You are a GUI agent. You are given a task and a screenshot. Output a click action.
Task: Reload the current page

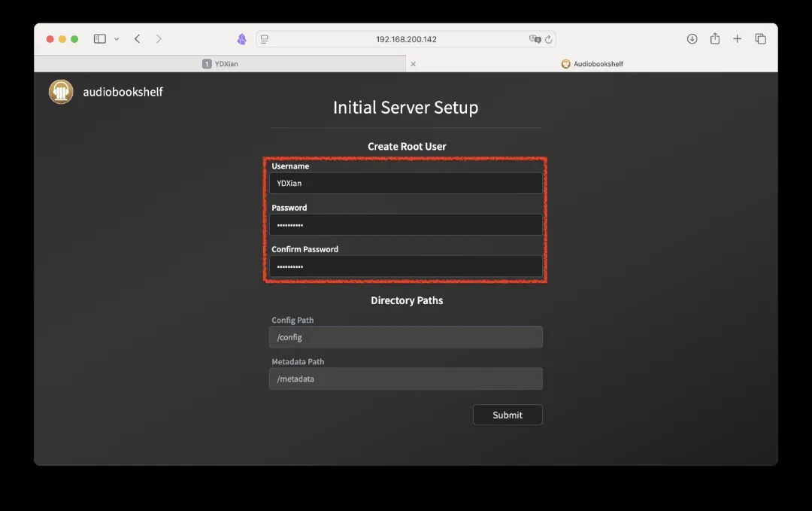pos(549,39)
